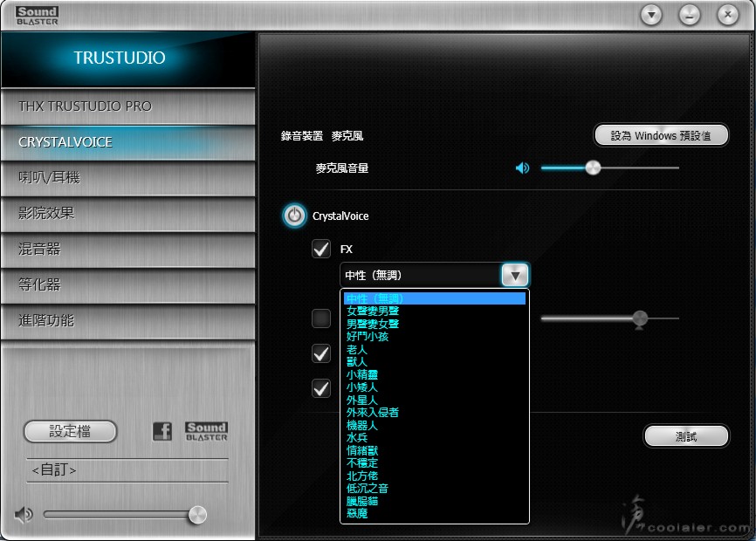The image size is (756, 541).
Task: Click the <自訂> profile name field
Action: (x=127, y=469)
